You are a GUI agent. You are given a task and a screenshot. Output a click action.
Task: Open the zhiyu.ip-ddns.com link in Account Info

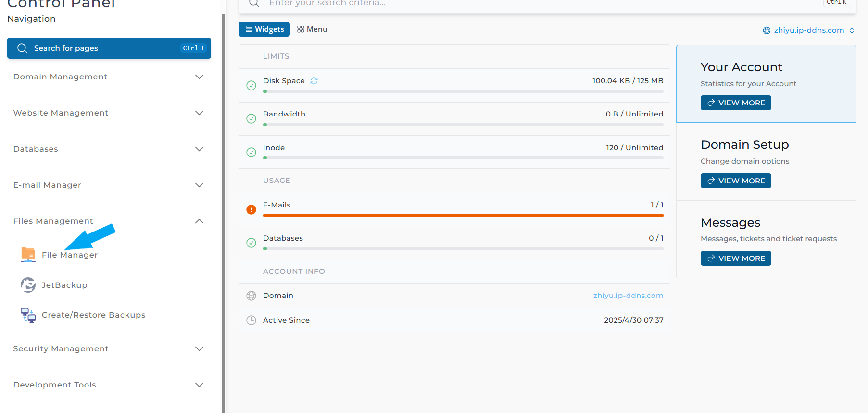[x=628, y=296]
